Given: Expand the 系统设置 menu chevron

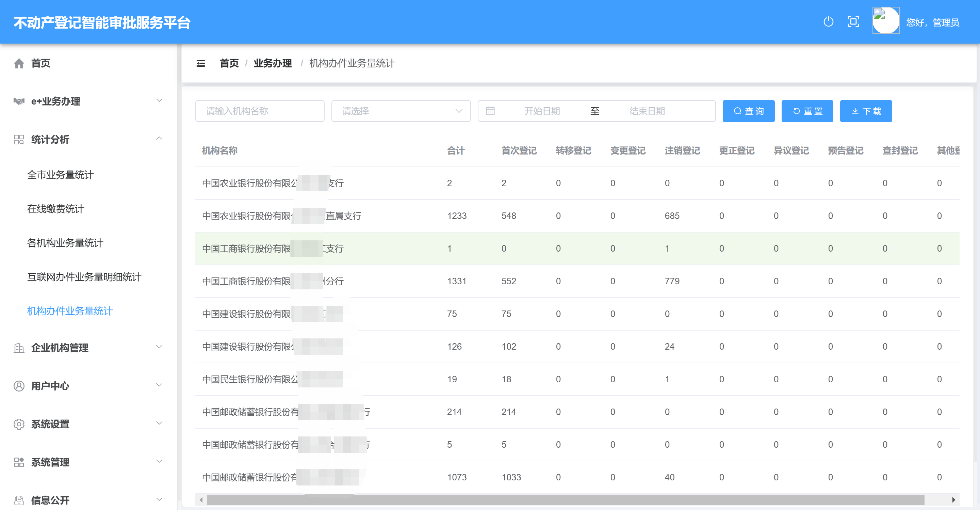Looking at the screenshot, I should tap(159, 423).
